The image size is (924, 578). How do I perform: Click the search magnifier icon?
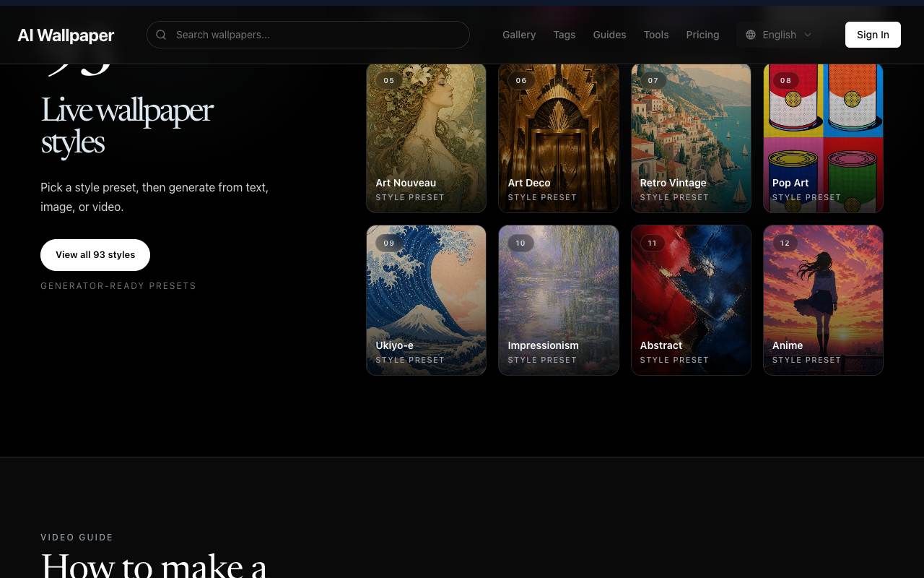(161, 35)
